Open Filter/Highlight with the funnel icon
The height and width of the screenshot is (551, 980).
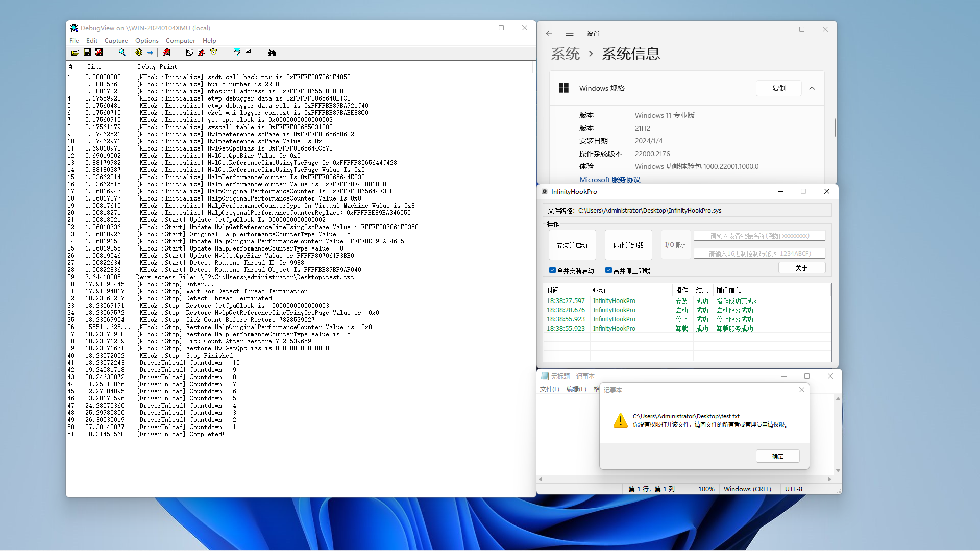[237, 53]
